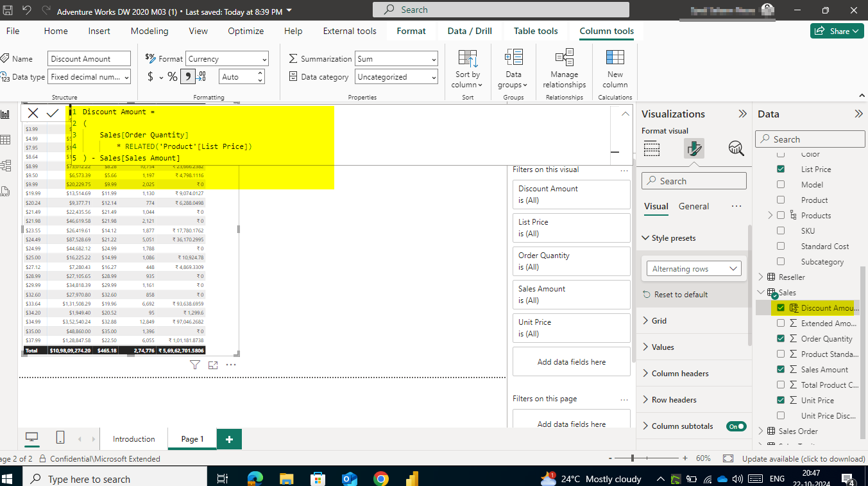Commit the formula with the checkmark icon

53,113
